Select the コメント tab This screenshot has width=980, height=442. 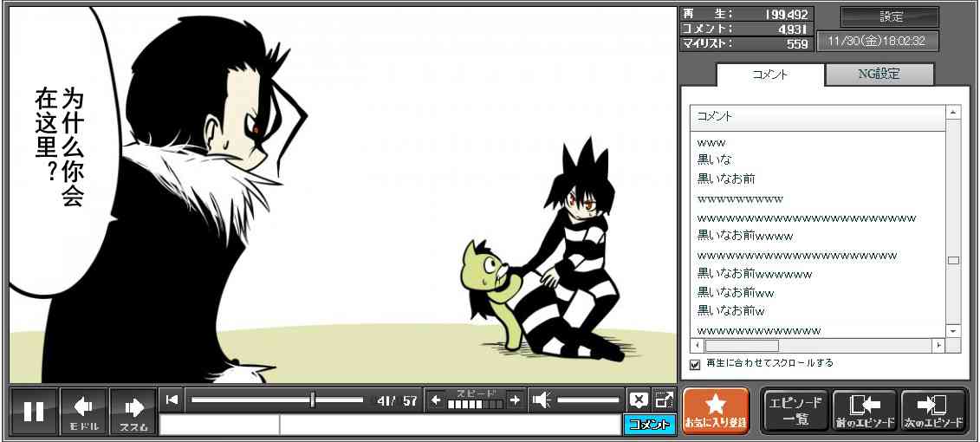tap(769, 75)
